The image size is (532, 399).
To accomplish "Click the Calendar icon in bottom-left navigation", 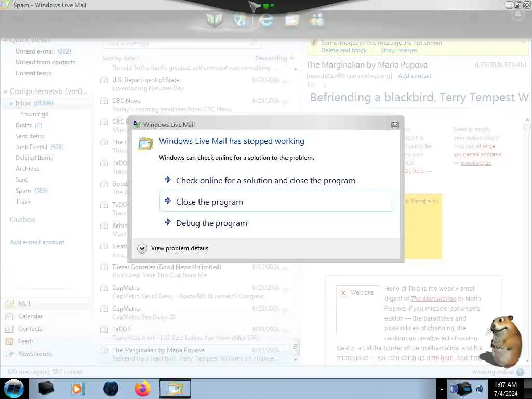I will coord(9,316).
